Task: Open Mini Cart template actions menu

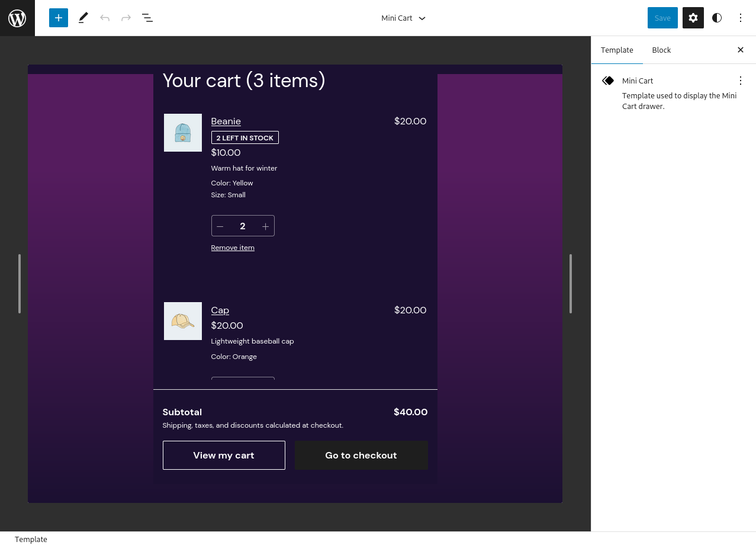Action: pyautogui.click(x=741, y=81)
